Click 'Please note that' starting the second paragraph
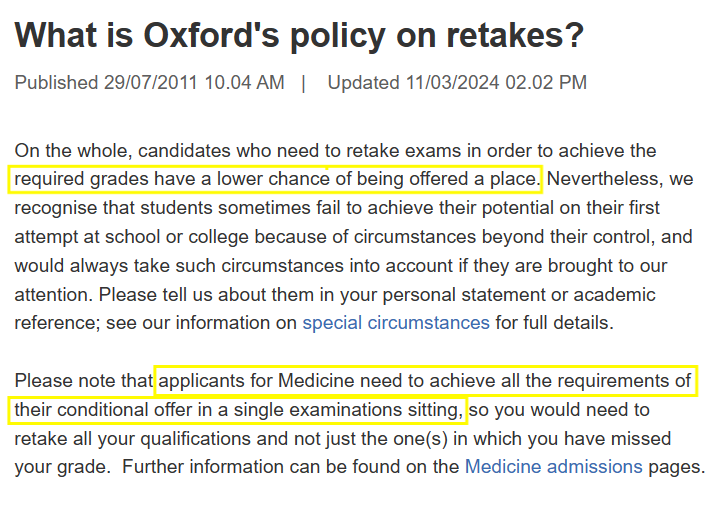718x516 pixels. pos(84,381)
